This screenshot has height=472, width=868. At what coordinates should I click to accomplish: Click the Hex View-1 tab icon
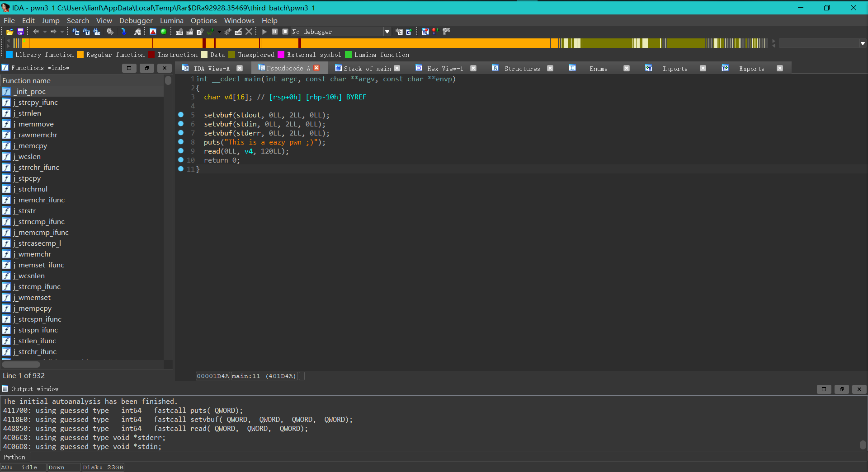(x=419, y=68)
